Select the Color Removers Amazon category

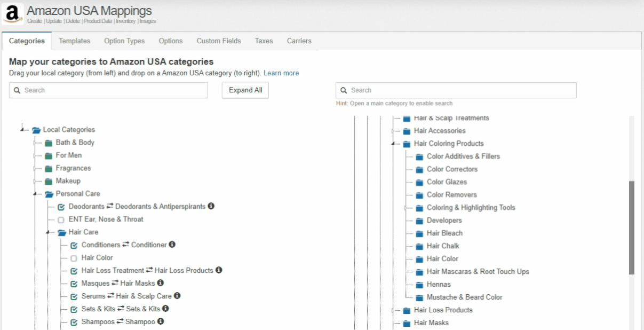click(452, 195)
